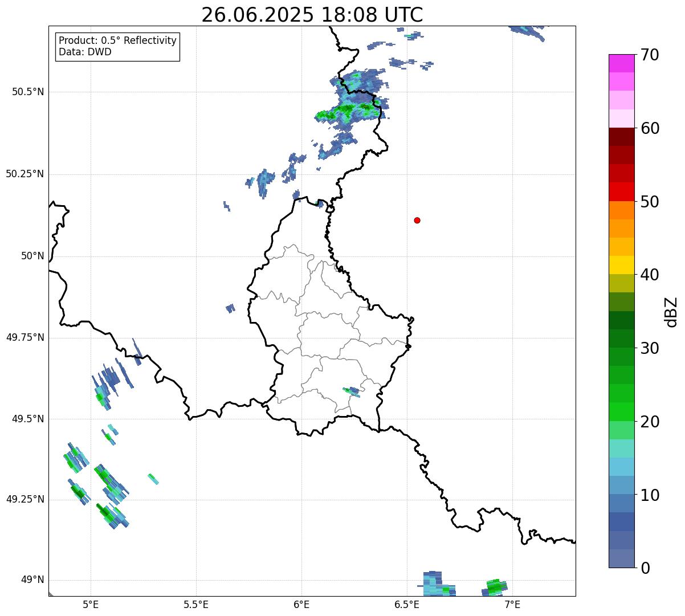Click the 49.25°N latitude label
Image resolution: width=685 pixels, height=616 pixels.
[x=25, y=499]
